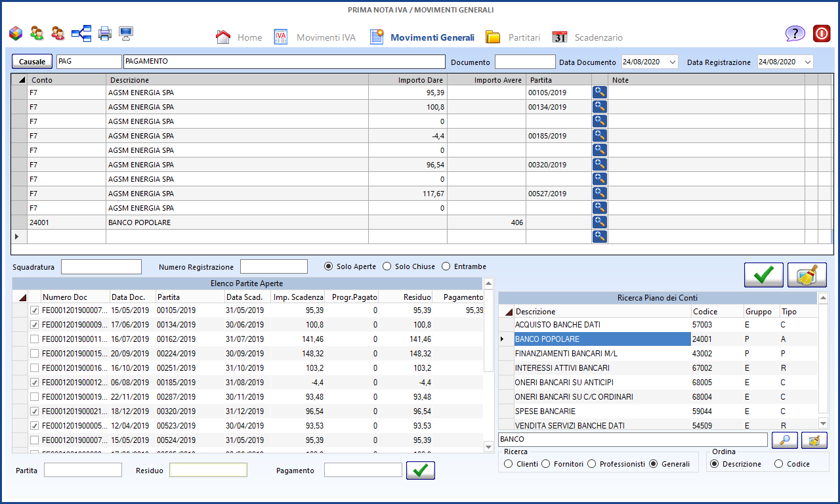Select the Codice ordering radio button
The image size is (840, 504).
tap(779, 464)
